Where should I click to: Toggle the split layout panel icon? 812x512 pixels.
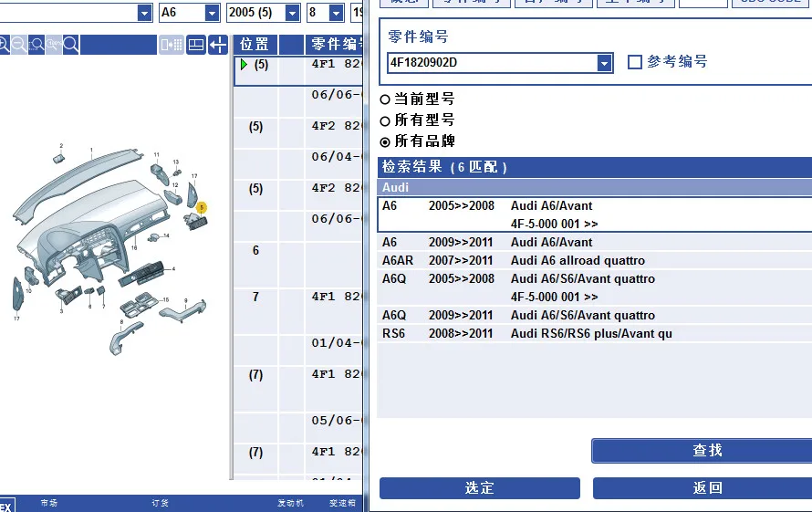(x=196, y=45)
